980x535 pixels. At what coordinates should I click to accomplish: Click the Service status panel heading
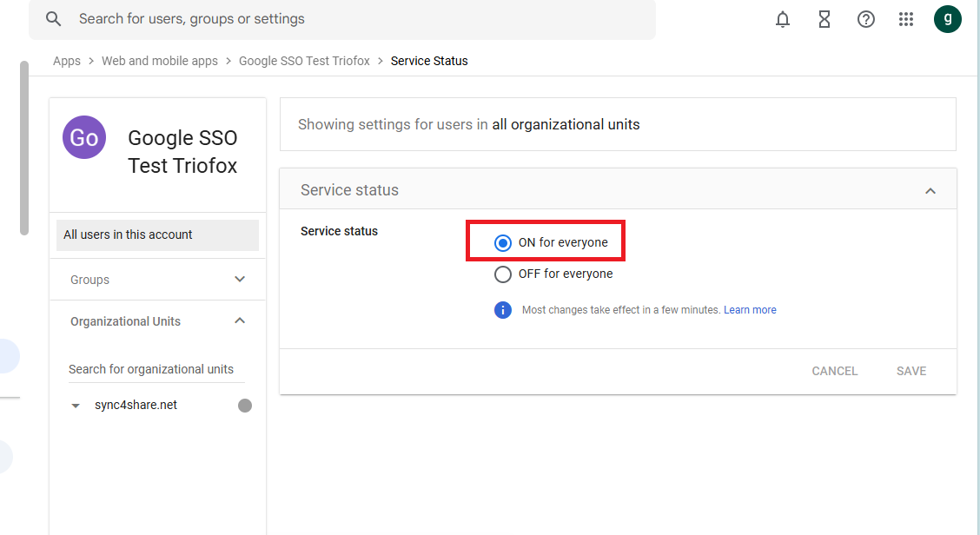click(349, 190)
